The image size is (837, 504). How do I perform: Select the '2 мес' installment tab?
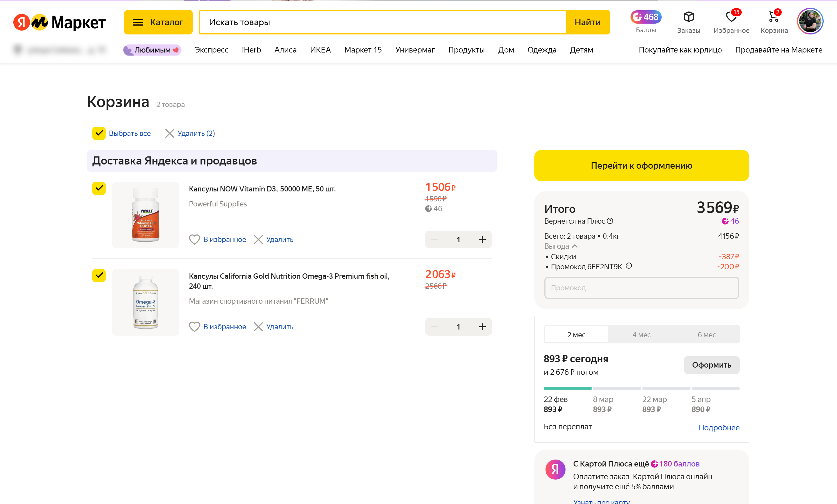[x=576, y=335]
